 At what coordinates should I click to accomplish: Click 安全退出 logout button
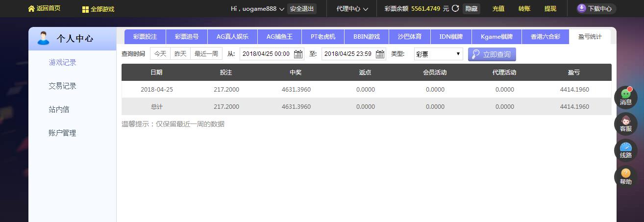(302, 9)
